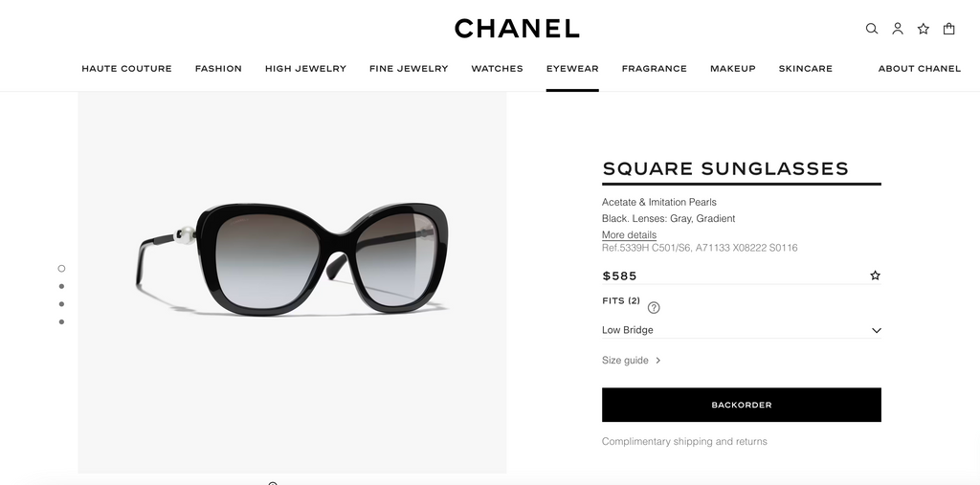Select the second image carousel dot

[x=61, y=286]
